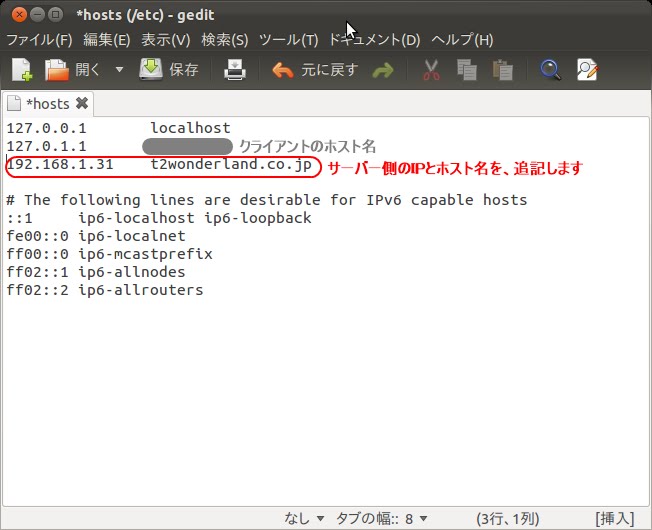Open the タブの幅: 8 dropdown
This screenshot has width=652, height=530.
(381, 518)
